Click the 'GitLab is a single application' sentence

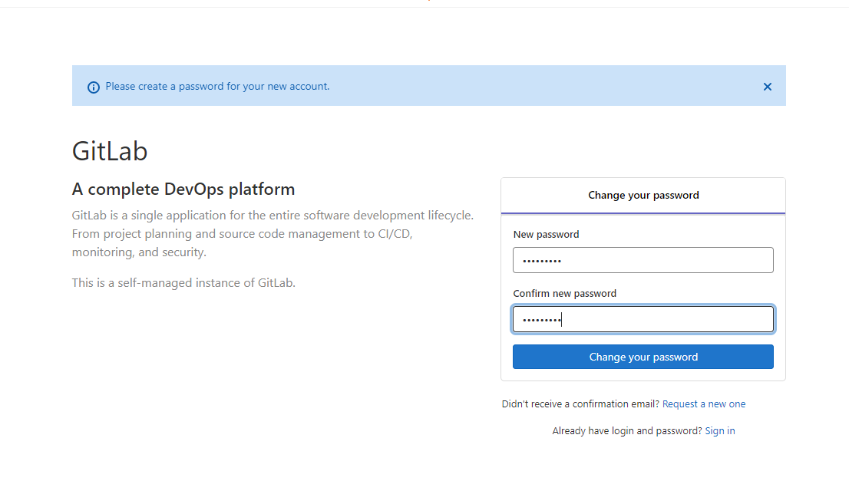click(273, 216)
